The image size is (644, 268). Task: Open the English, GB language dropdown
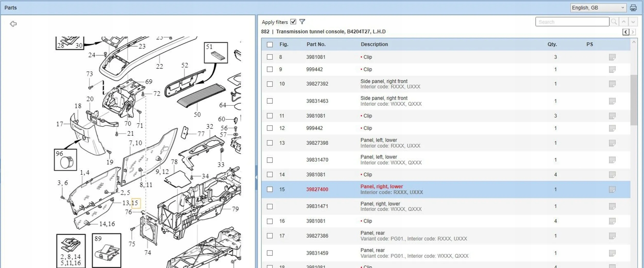point(598,8)
